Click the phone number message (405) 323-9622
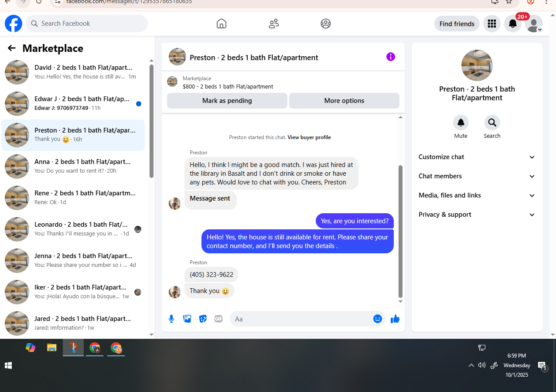The height and width of the screenshot is (392, 556). (211, 275)
